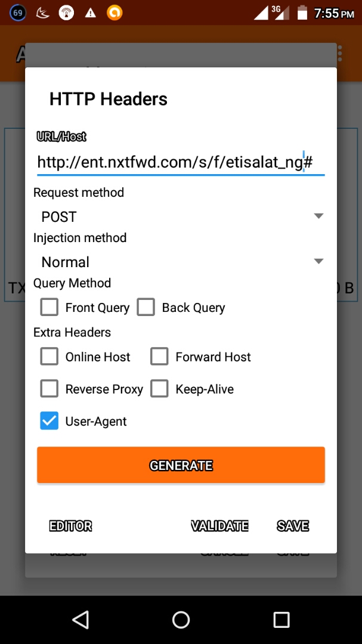362x644 pixels.
Task: Check the Back Query option
Action: click(x=146, y=308)
